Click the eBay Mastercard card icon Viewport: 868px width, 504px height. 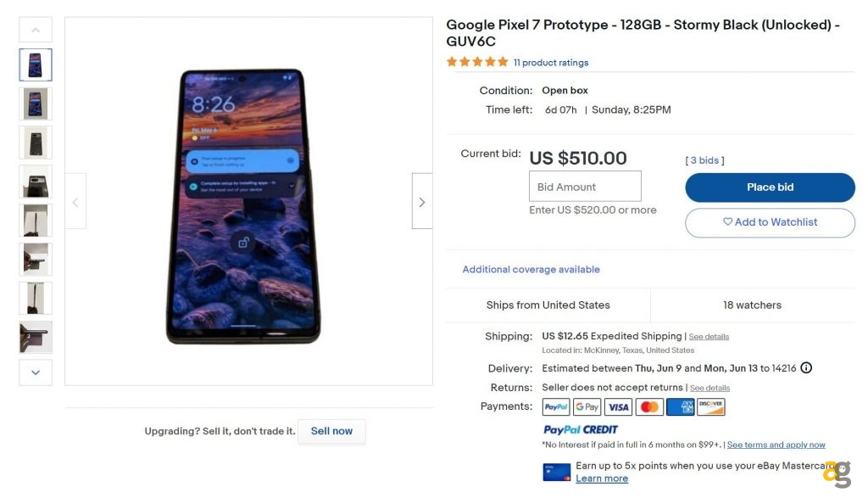pyautogui.click(x=556, y=472)
